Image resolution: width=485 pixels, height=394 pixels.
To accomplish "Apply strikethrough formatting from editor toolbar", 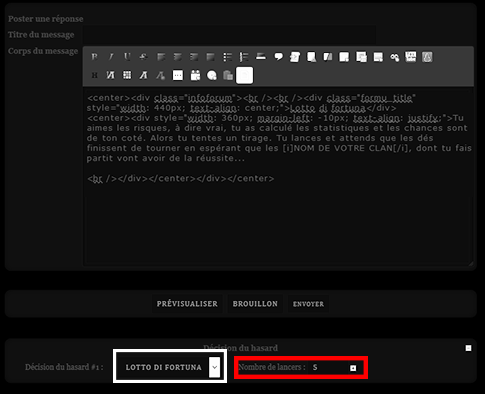I will pyautogui.click(x=144, y=57).
